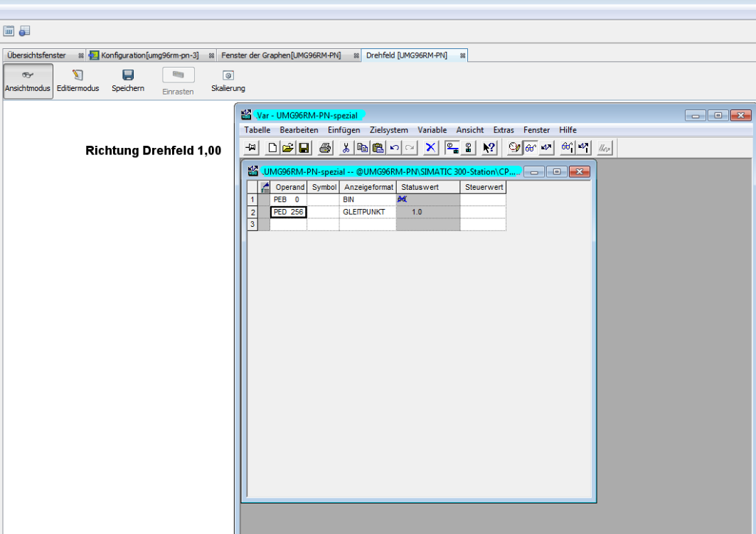This screenshot has width=756, height=534.
Task: Click the Open folder icon in toolbar
Action: (288, 148)
